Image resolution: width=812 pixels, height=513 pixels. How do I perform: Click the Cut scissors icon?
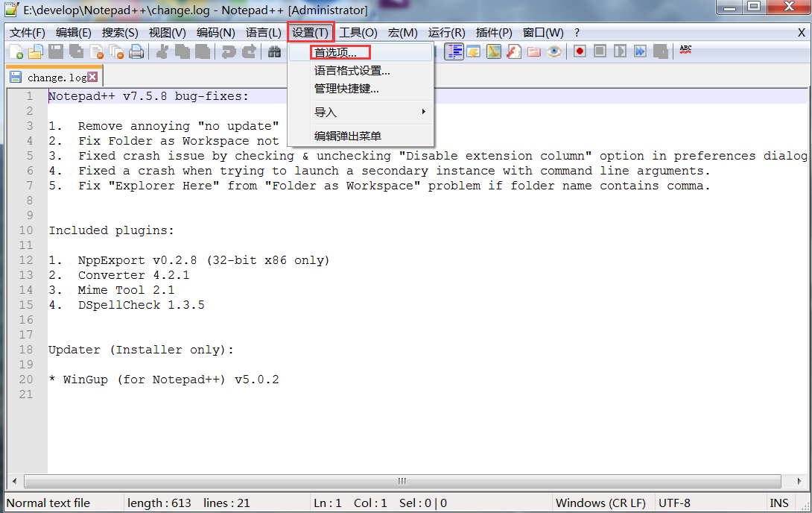[162, 51]
